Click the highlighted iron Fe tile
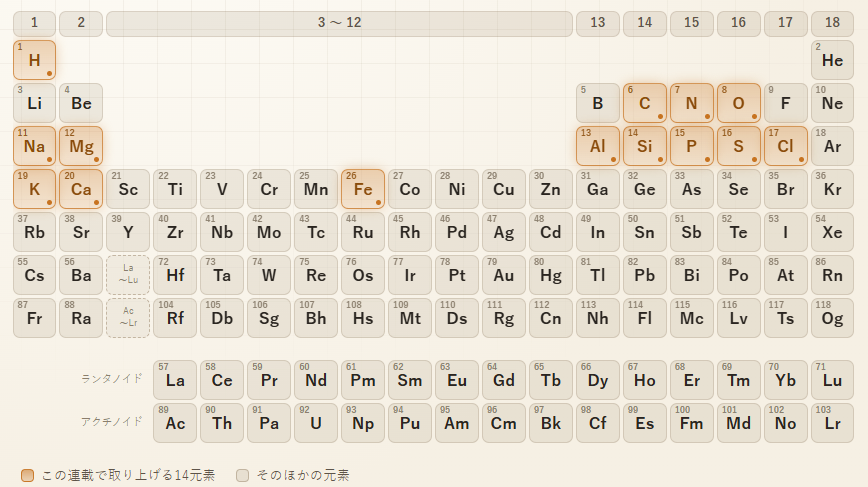Viewport: 868px width, 487px height. coord(363,189)
